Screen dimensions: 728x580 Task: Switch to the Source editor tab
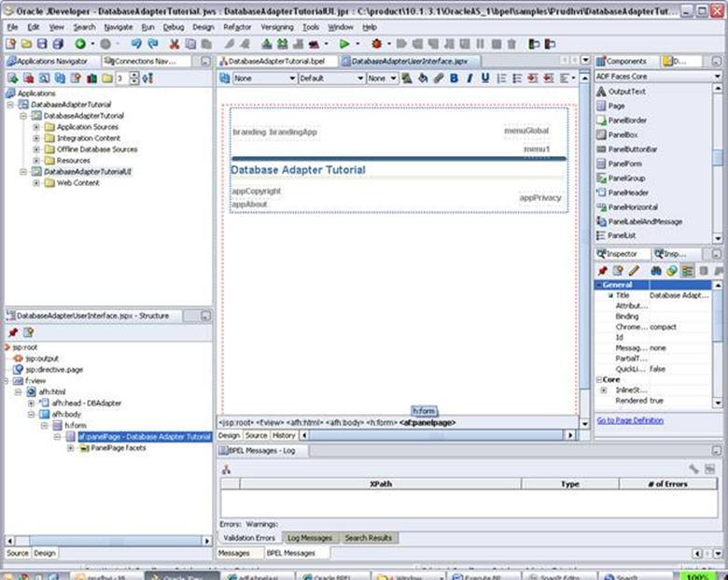click(256, 435)
